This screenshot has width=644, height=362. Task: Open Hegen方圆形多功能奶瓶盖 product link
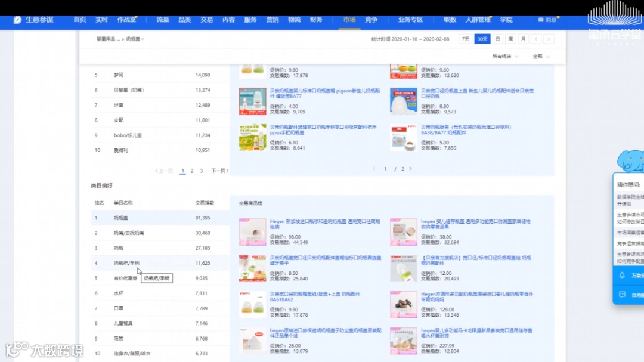tap(477, 296)
